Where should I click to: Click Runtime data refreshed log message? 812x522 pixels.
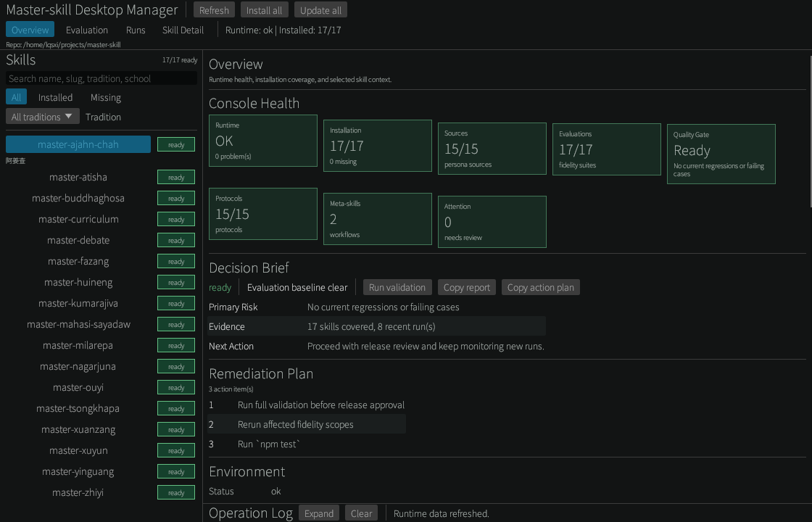pyautogui.click(x=442, y=513)
